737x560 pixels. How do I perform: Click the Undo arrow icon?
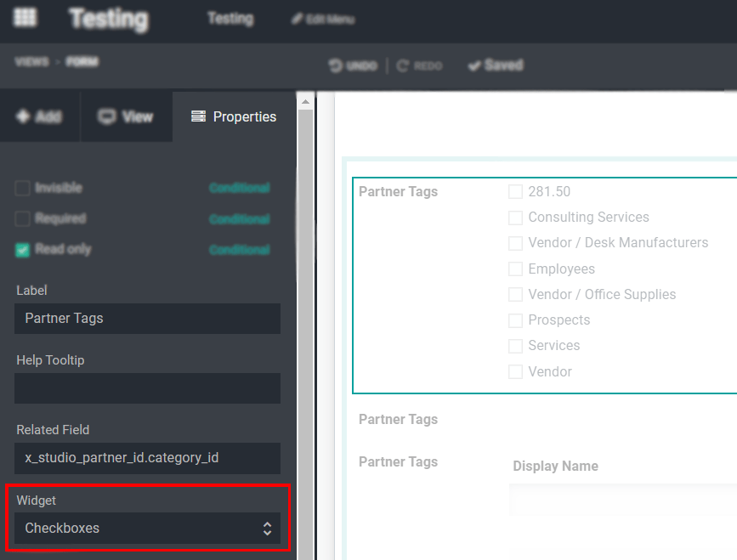[337, 65]
